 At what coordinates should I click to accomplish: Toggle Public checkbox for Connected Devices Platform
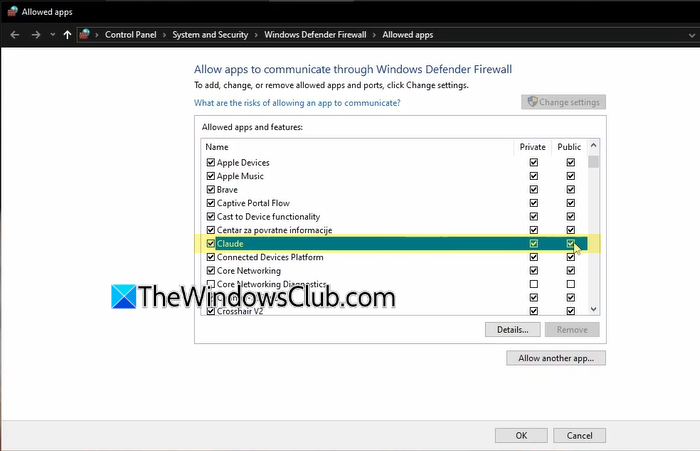click(x=571, y=257)
